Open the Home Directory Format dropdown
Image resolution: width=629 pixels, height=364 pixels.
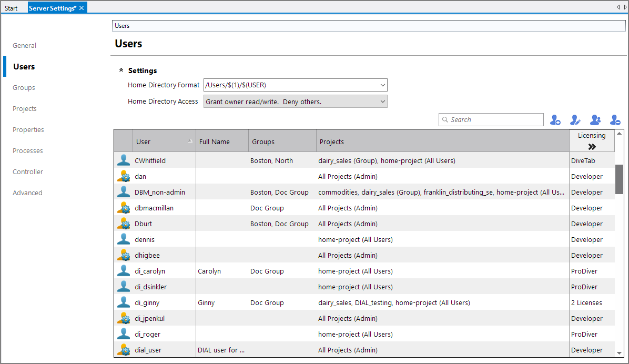[x=382, y=85]
